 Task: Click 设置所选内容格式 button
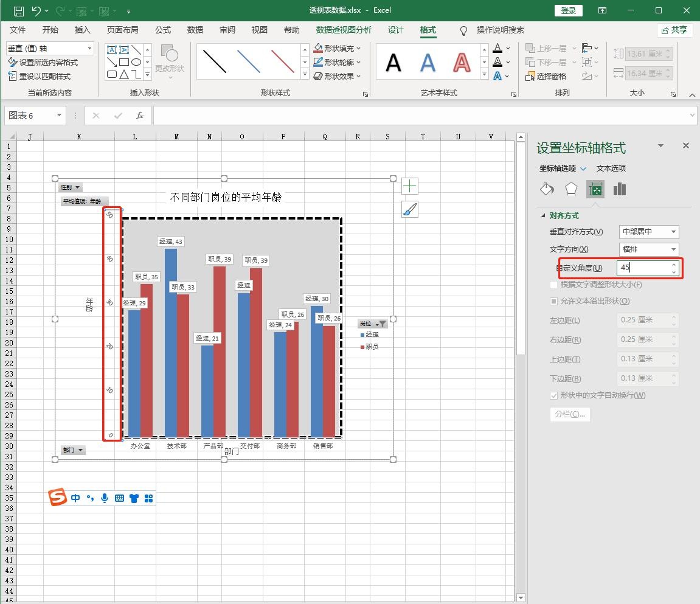click(43, 62)
